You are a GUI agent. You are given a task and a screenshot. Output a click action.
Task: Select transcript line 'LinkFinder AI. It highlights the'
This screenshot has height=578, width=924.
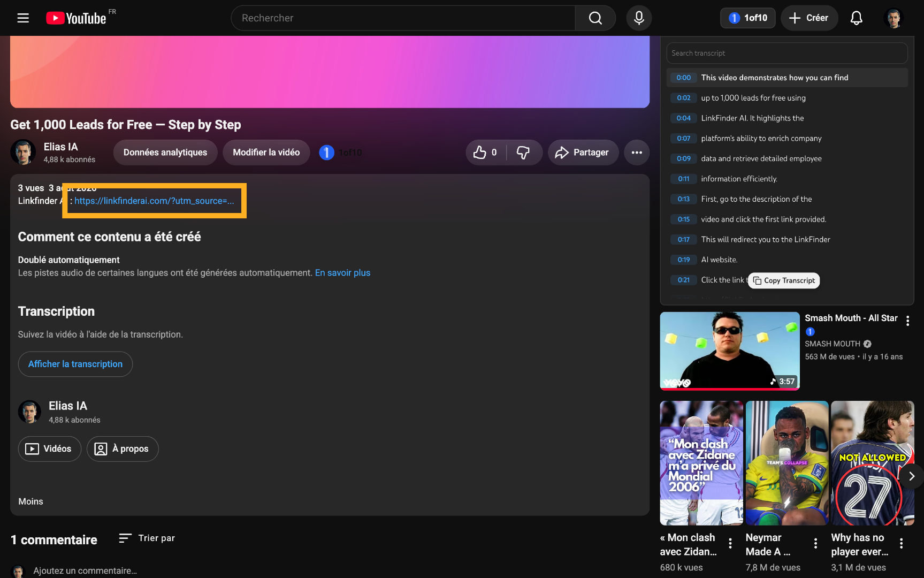tap(752, 118)
